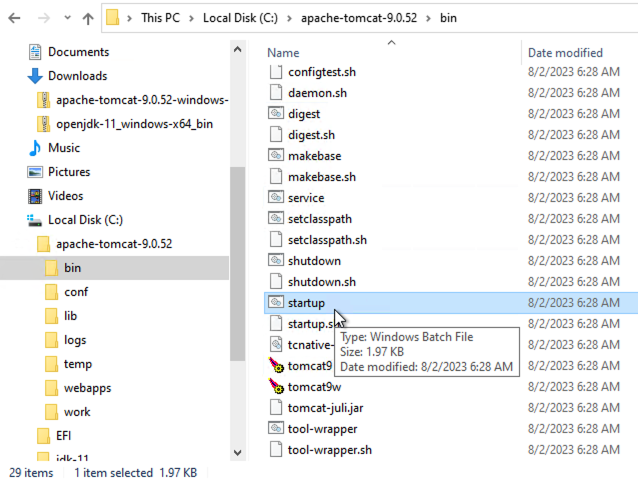638x490 pixels.
Task: Open Downloads in the navigation pane
Action: click(78, 76)
